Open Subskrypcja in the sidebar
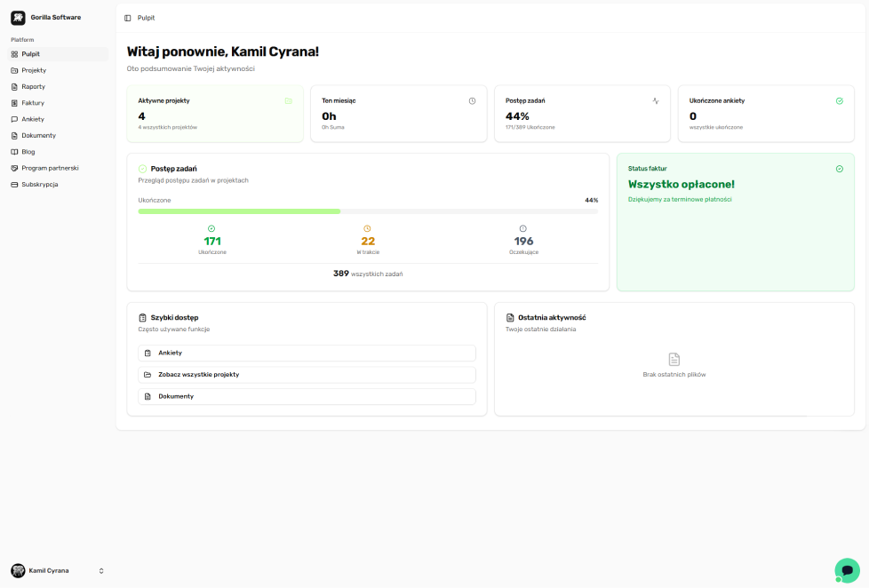 pos(40,184)
